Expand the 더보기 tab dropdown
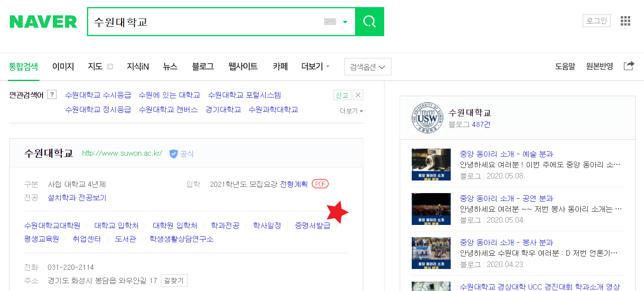Image resolution: width=644 pixels, height=291 pixels. [x=315, y=66]
